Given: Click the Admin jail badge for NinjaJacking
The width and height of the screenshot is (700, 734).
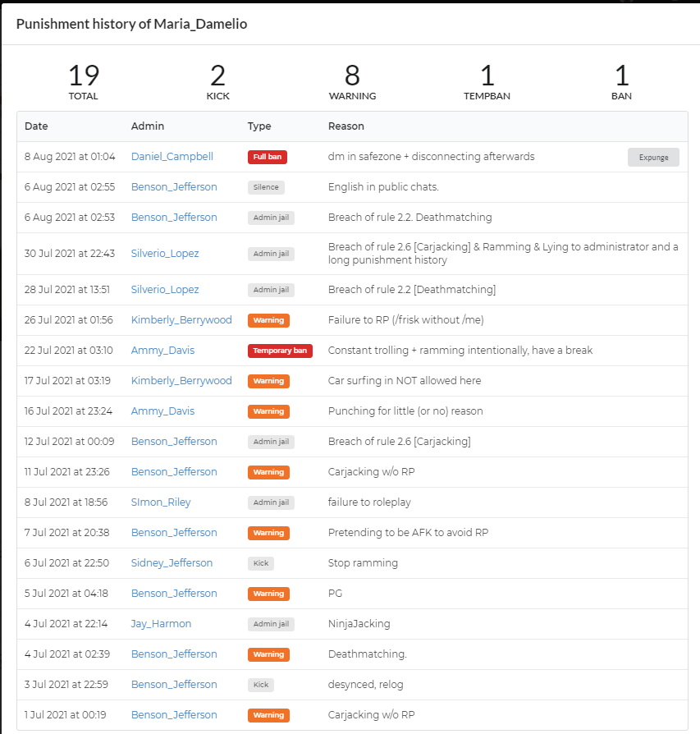Looking at the screenshot, I should coord(271,624).
